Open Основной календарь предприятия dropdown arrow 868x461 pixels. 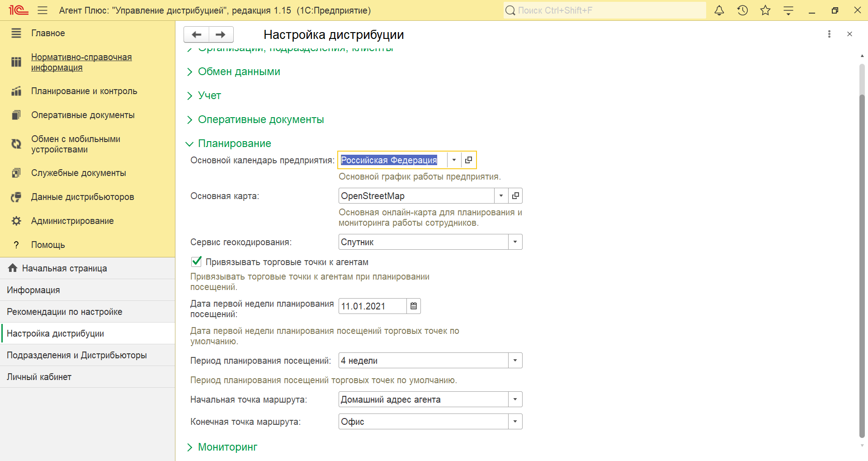(454, 160)
